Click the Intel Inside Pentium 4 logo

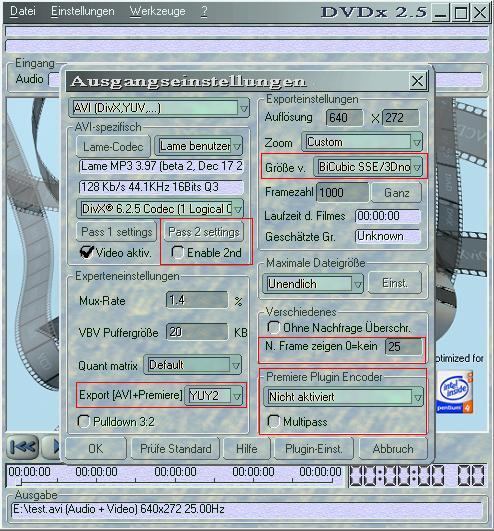tap(454, 392)
